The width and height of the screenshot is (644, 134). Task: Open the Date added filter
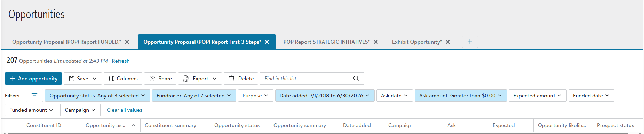pos(325,95)
